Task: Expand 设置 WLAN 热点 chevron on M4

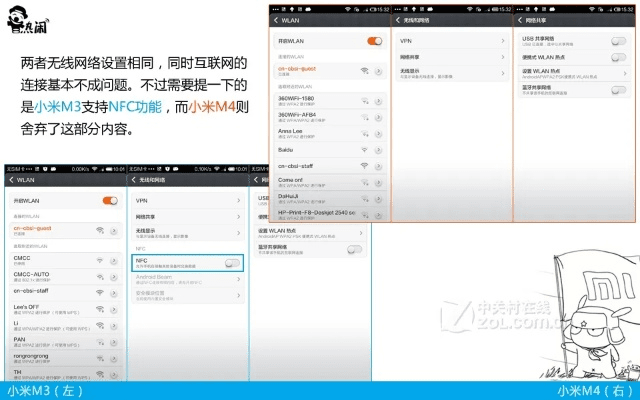Action: point(625,73)
